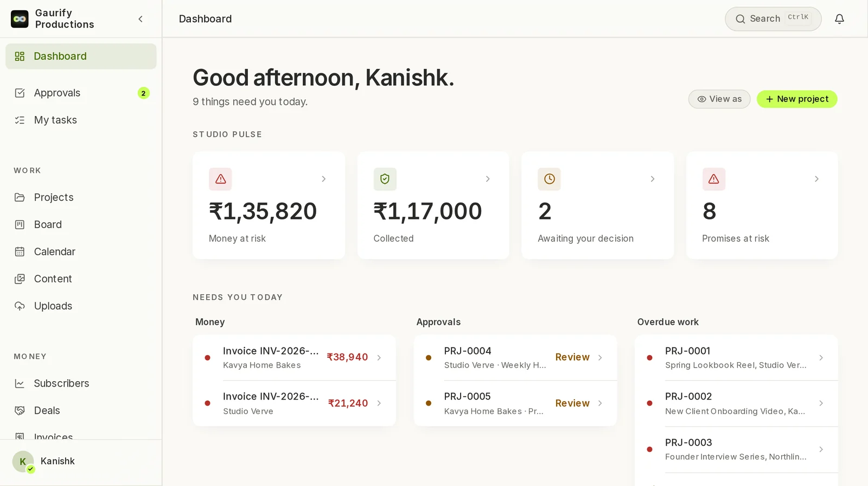868x486 pixels.
Task: Open overdue PRJ-0003 row chevron
Action: tap(821, 449)
